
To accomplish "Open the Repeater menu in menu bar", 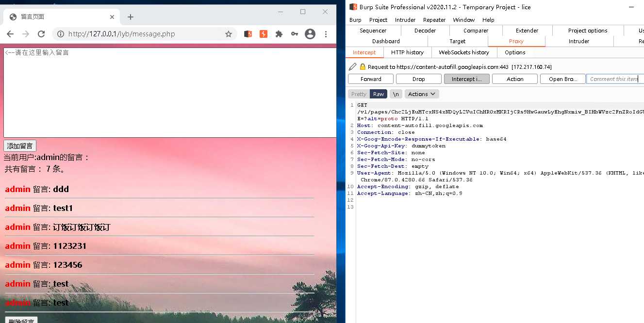I will tap(434, 20).
